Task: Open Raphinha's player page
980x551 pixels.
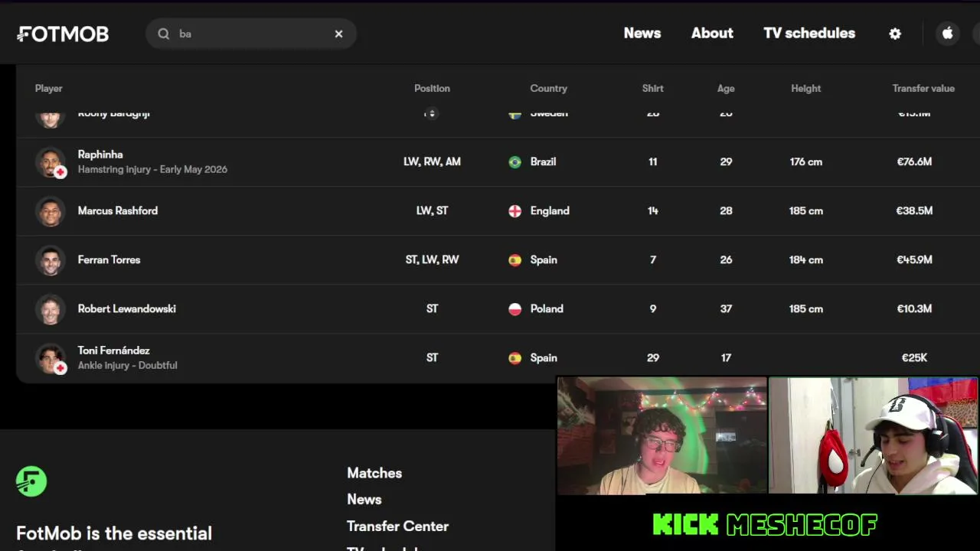Action: tap(100, 155)
